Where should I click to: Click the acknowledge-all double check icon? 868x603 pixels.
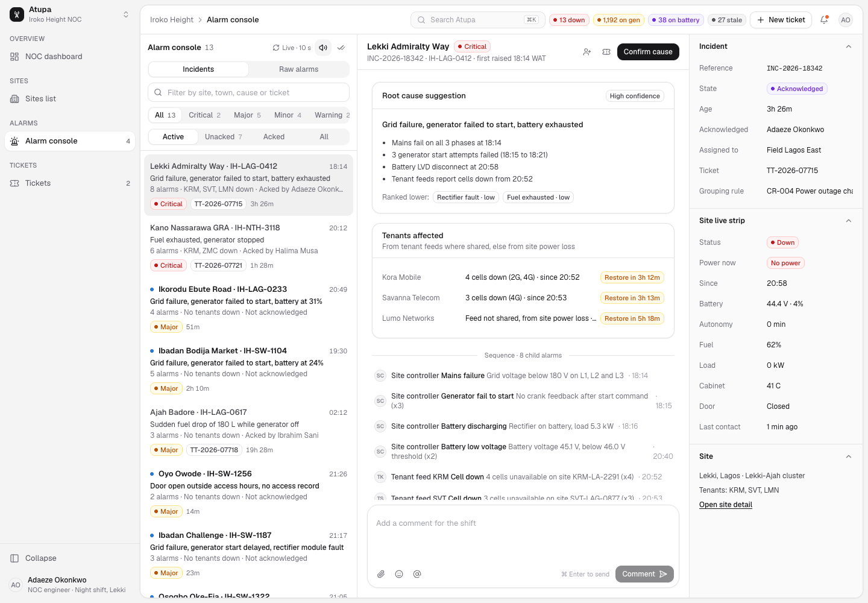(341, 48)
